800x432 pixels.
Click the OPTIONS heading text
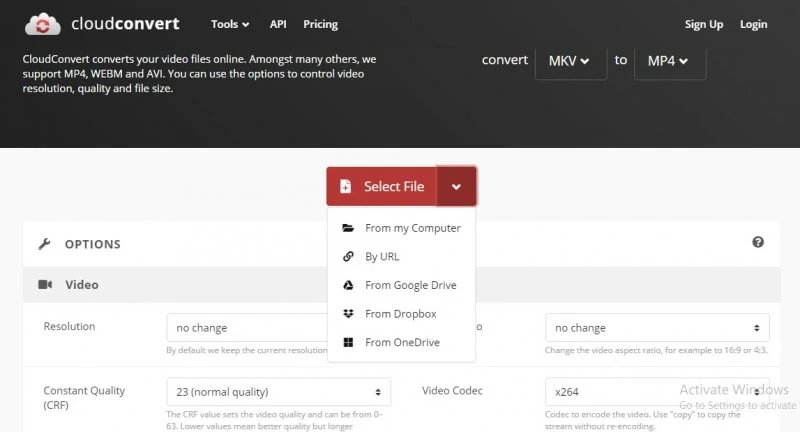pyautogui.click(x=93, y=244)
